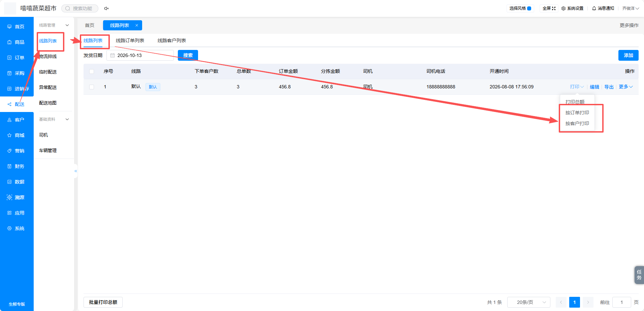Click the 前往 page number input

click(x=622, y=302)
